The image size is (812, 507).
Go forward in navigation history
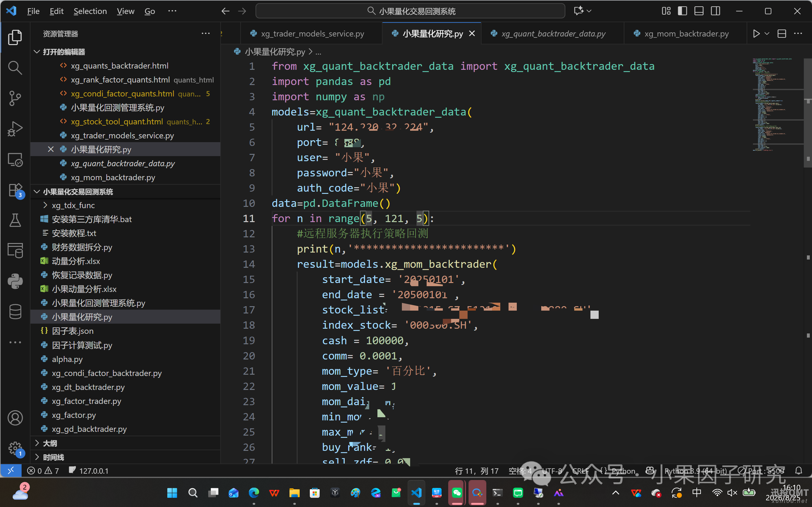tap(242, 11)
